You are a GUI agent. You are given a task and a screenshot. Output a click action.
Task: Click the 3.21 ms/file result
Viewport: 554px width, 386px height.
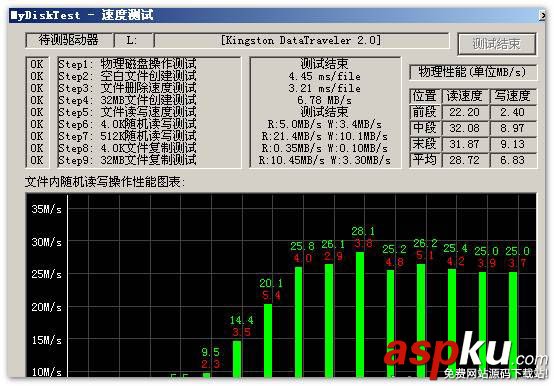324,88
